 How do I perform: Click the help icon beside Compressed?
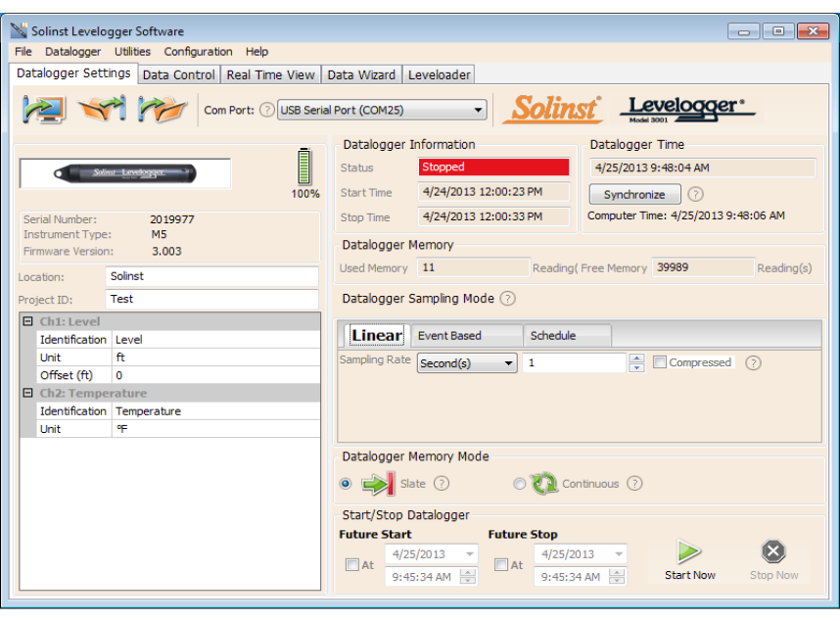[753, 363]
